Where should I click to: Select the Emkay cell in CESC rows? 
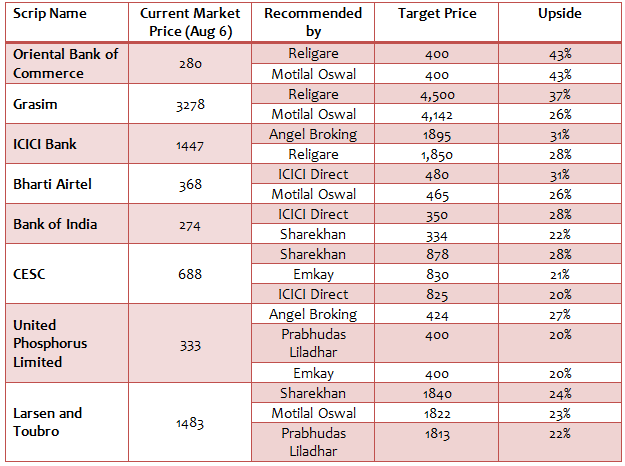coord(312,274)
